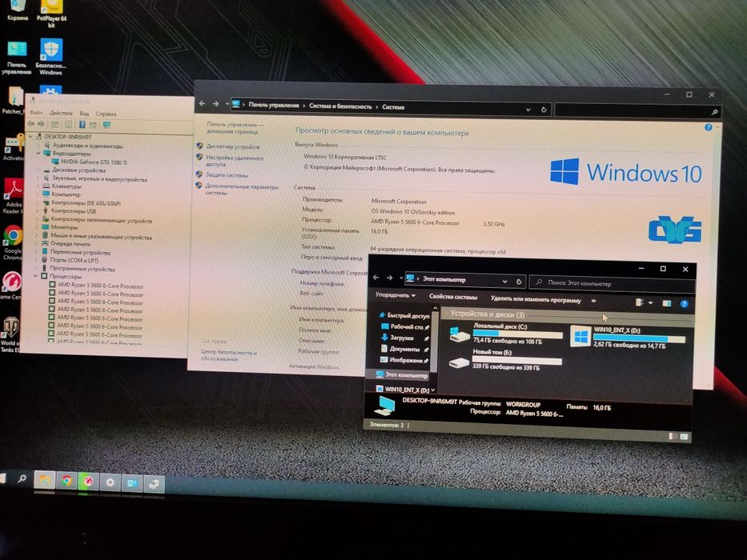Open Диспетчер устройств link
Viewport: 747px width, 560px height.
pyautogui.click(x=233, y=146)
